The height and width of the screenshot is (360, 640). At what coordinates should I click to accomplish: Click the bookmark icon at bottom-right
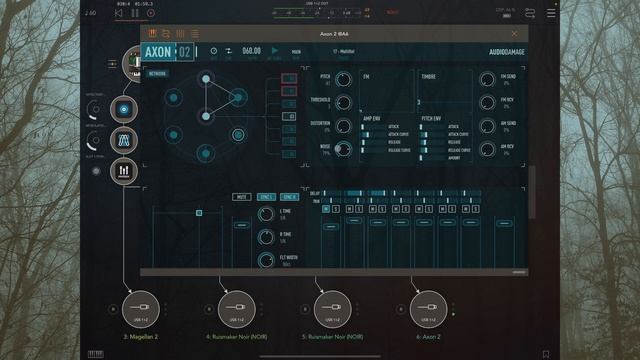pos(546,354)
